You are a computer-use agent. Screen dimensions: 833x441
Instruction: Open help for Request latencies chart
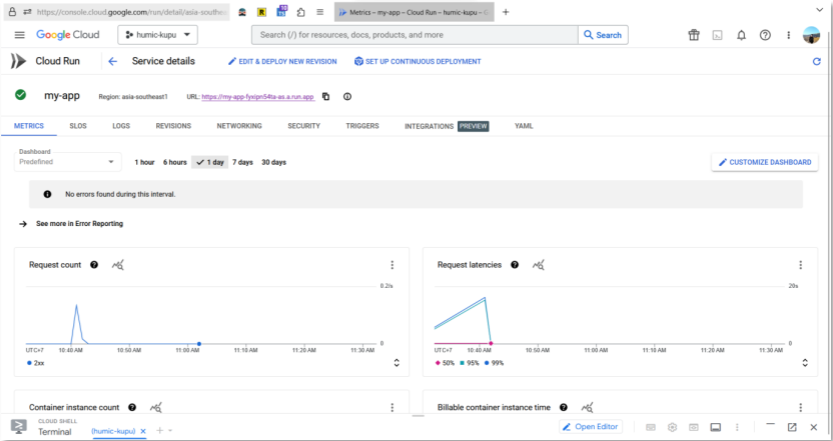(x=514, y=265)
